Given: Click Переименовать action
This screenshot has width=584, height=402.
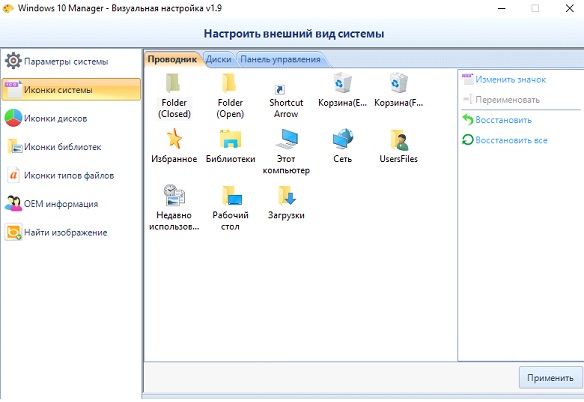Looking at the screenshot, I should pyautogui.click(x=501, y=100).
